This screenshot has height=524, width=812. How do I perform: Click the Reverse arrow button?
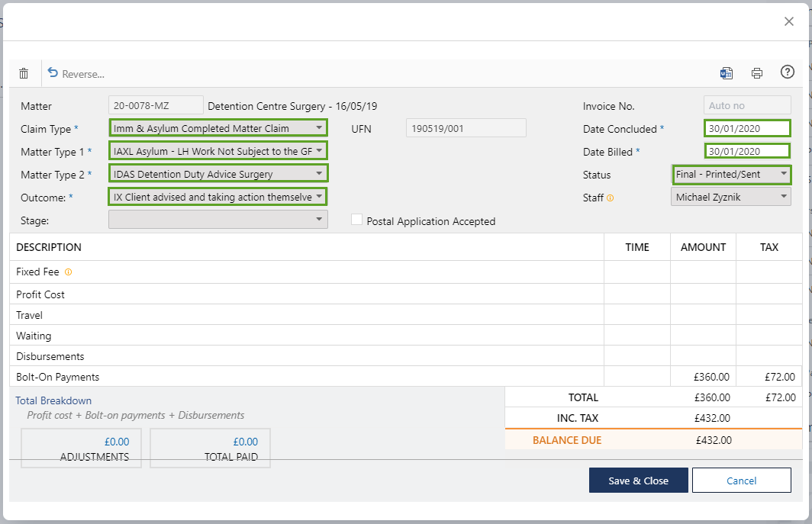tap(76, 74)
